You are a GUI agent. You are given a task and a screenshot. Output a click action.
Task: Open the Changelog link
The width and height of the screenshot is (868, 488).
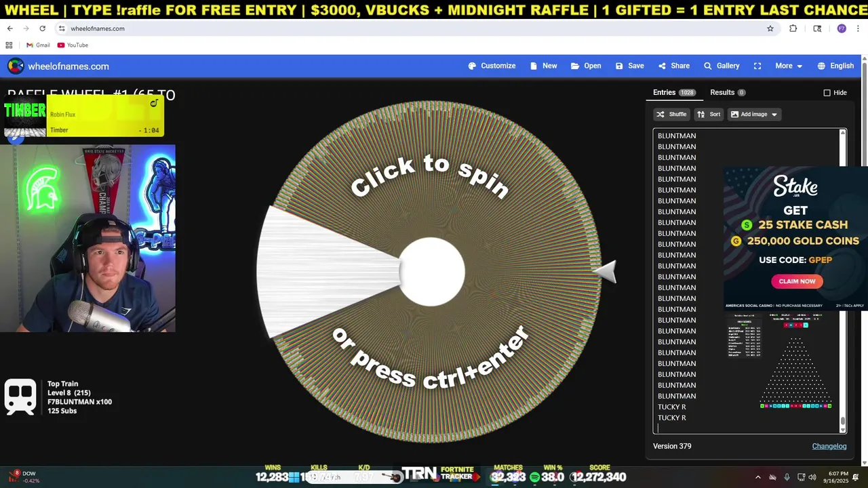[829, 446]
